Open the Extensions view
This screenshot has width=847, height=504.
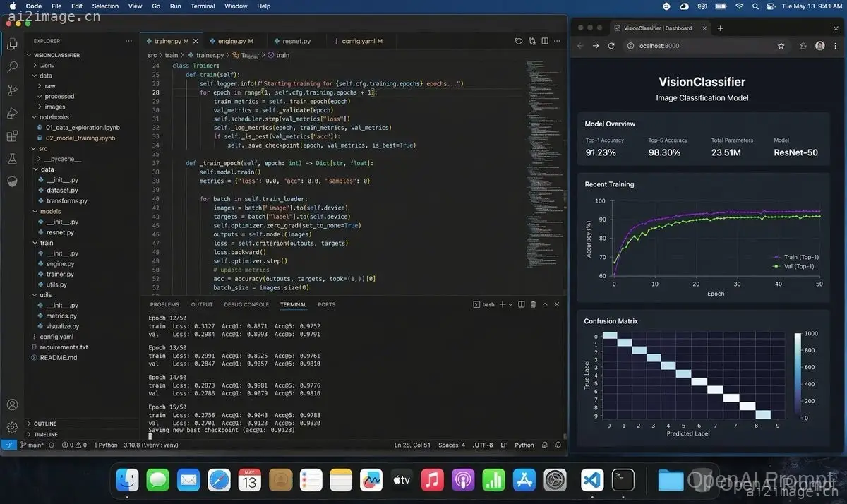click(12, 136)
